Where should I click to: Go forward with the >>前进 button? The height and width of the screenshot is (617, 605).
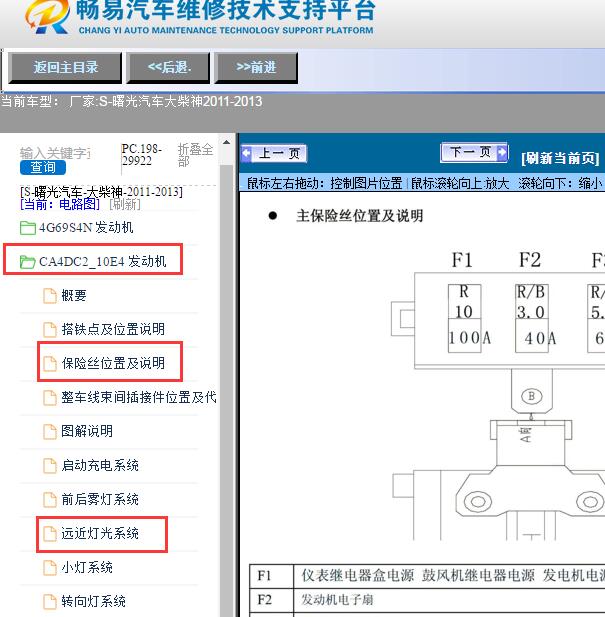tap(256, 68)
